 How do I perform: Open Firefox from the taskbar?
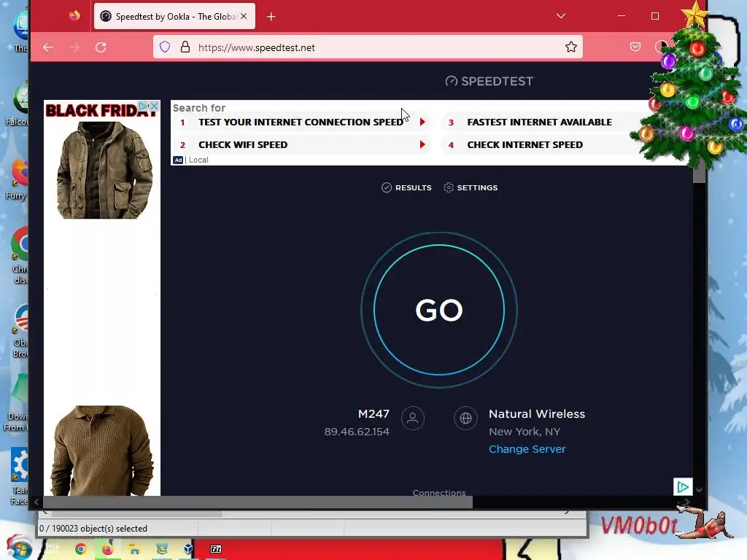[108, 549]
